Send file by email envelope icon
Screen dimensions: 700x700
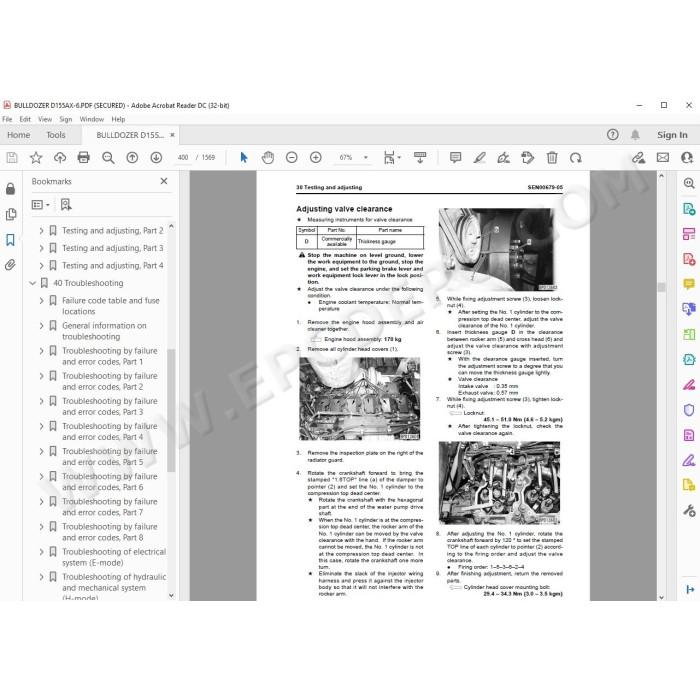pos(662,158)
